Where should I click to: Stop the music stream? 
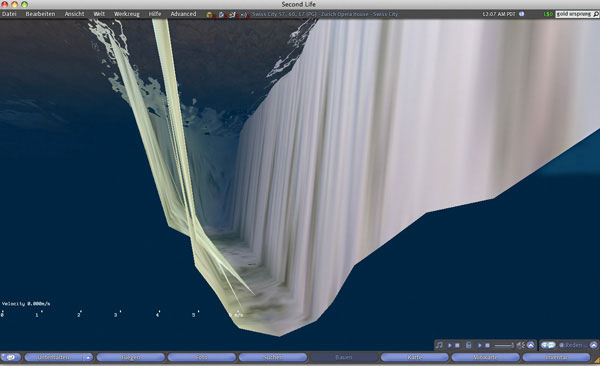(457, 345)
